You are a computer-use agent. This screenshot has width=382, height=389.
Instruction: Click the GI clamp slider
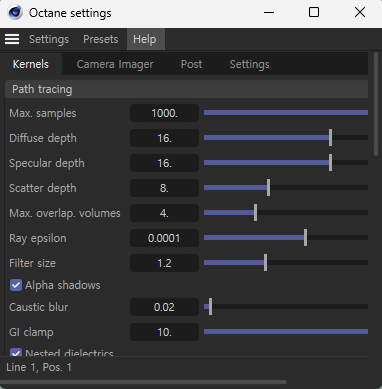point(286,332)
